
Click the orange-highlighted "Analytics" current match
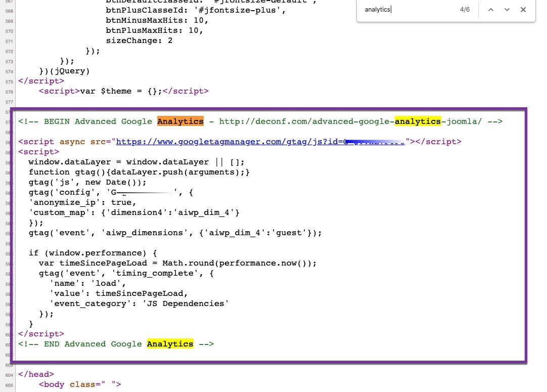point(180,121)
